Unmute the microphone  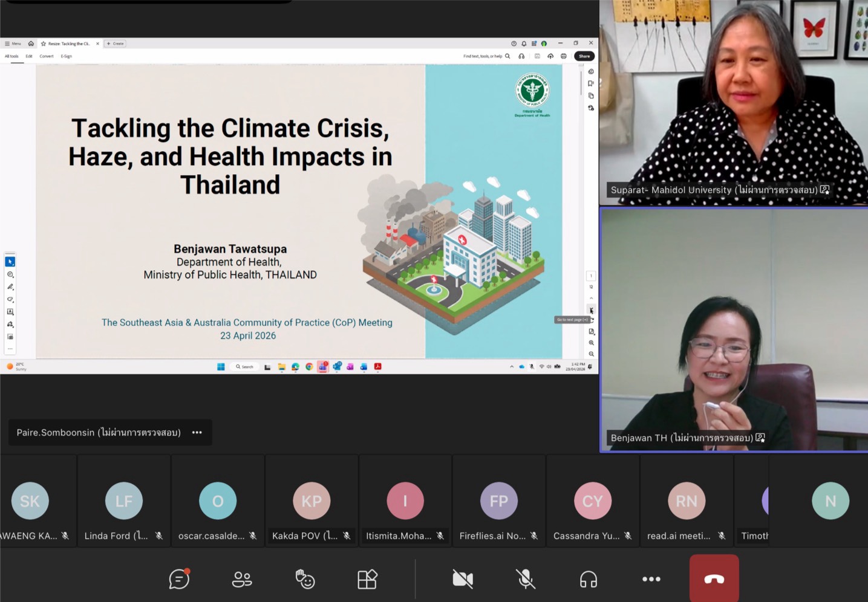point(526,579)
